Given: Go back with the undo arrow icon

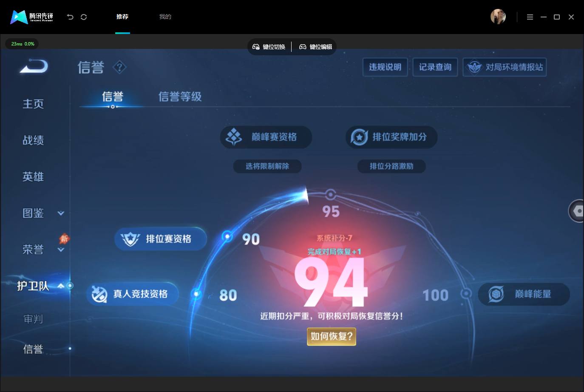Looking at the screenshot, I should tap(70, 17).
